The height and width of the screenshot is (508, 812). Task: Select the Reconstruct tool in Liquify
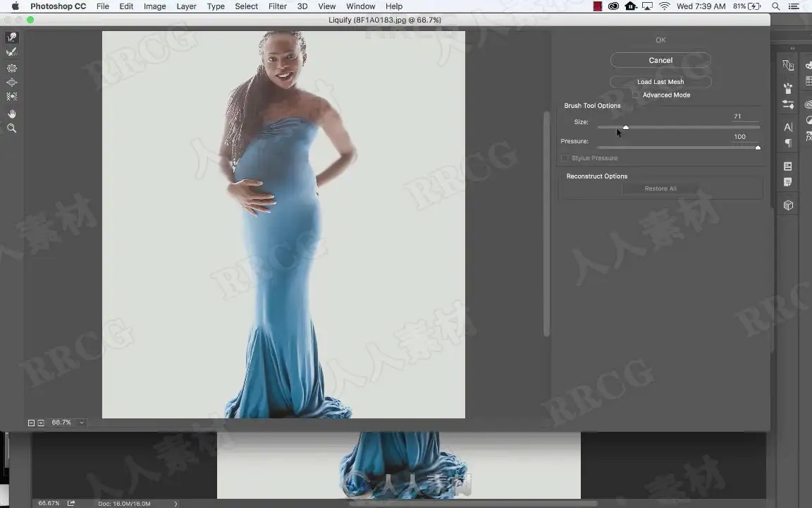tap(11, 52)
